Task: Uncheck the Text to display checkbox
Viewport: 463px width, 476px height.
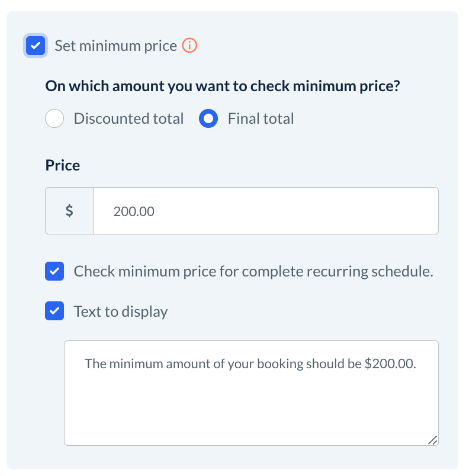Action: [x=54, y=311]
